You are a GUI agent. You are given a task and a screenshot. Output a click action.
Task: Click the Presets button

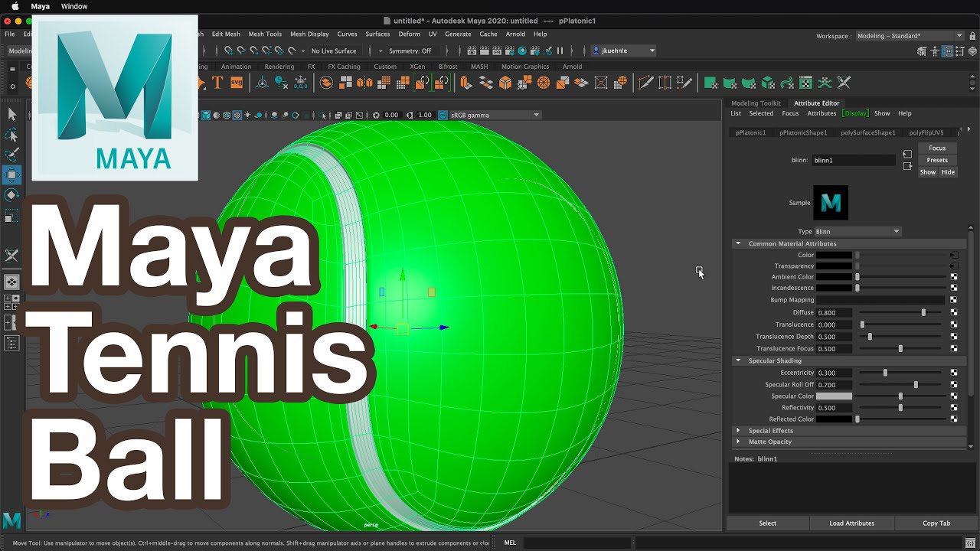tap(937, 160)
